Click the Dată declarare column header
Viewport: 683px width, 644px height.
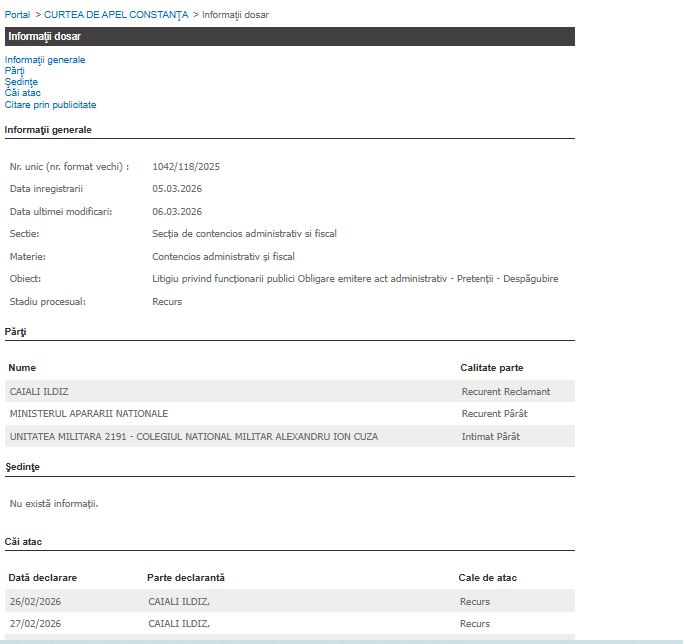[43, 578]
